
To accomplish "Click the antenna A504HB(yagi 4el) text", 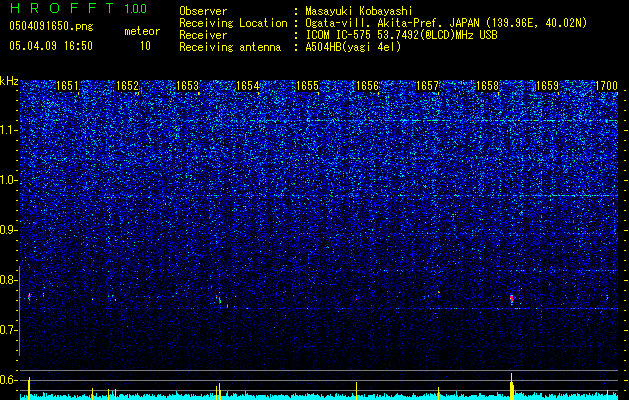I will [353, 47].
